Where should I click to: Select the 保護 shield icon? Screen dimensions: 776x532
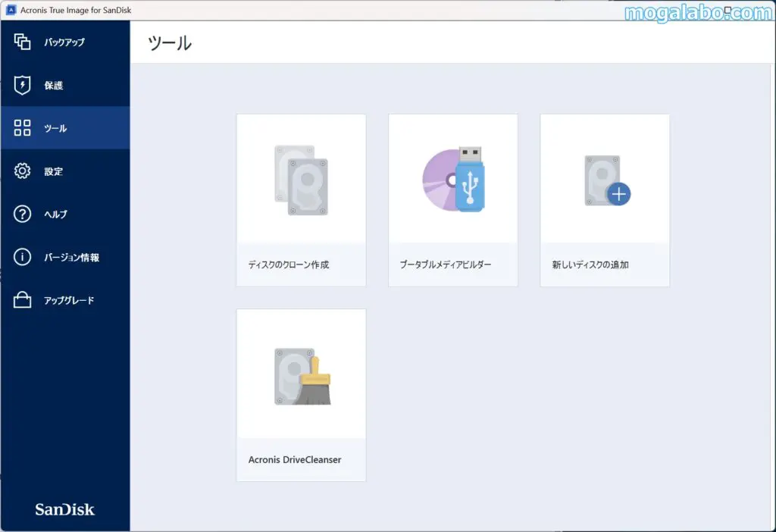click(x=23, y=85)
